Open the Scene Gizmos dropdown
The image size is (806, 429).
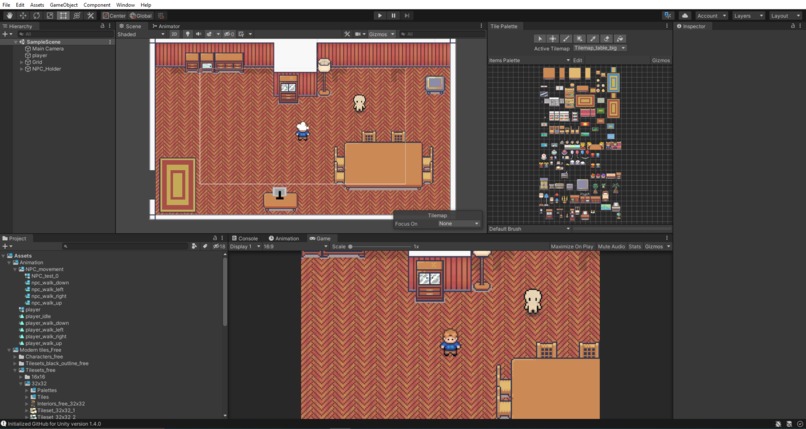(382, 34)
